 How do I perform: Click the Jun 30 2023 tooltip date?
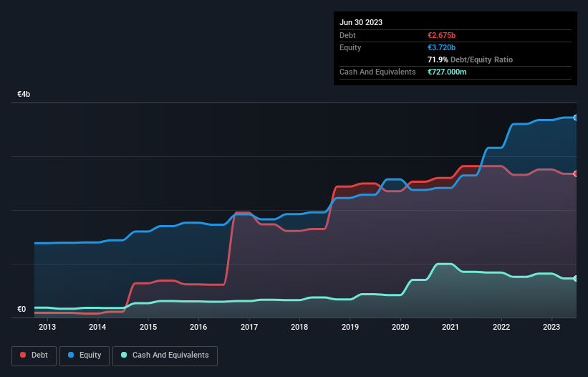click(x=361, y=22)
